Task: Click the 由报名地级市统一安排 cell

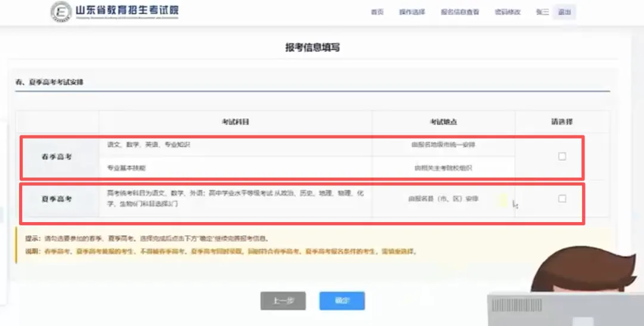Action: (x=444, y=144)
